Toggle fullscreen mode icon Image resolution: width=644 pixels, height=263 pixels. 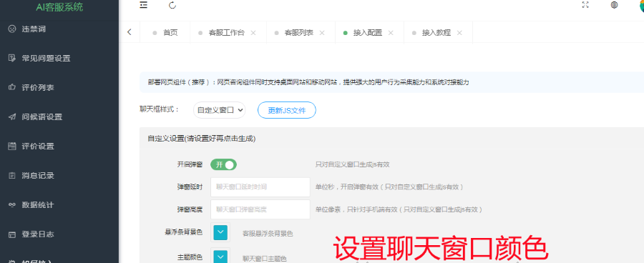(x=585, y=5)
